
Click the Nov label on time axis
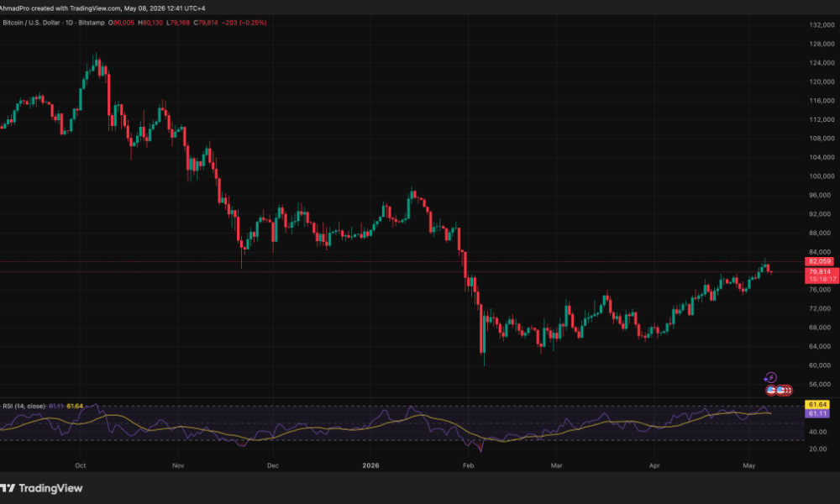(x=178, y=465)
